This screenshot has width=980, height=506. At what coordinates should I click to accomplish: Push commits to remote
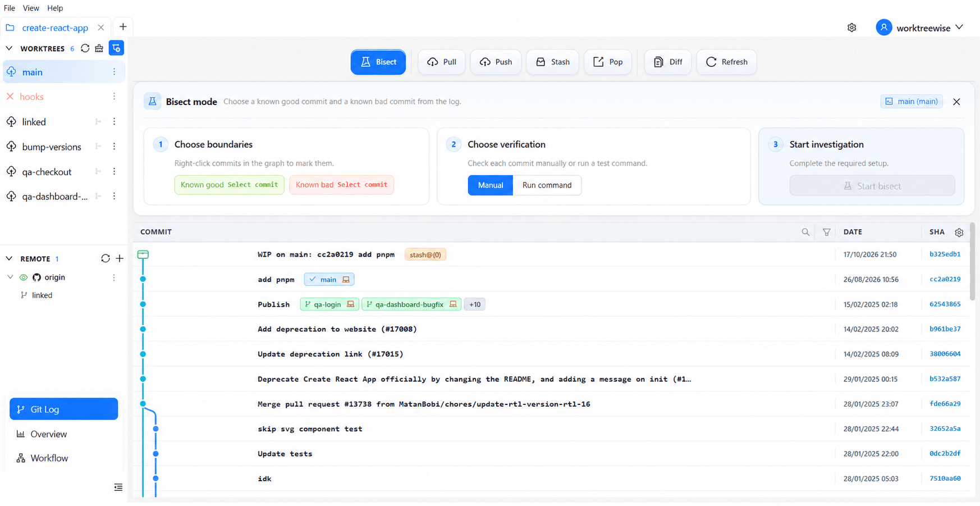tap(496, 62)
